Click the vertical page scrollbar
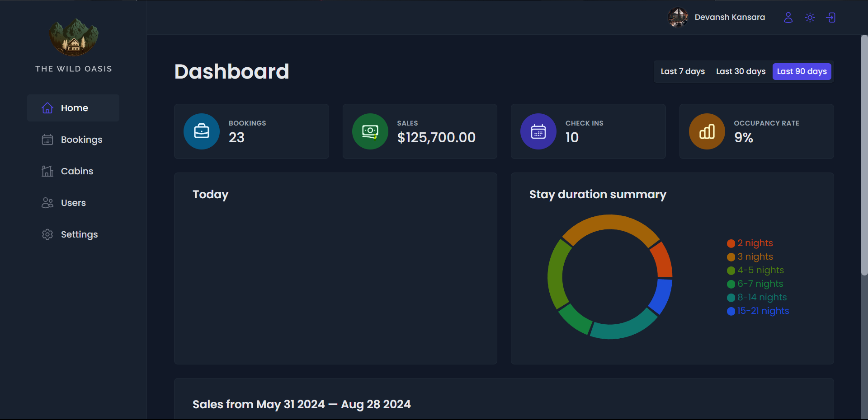 click(864, 154)
